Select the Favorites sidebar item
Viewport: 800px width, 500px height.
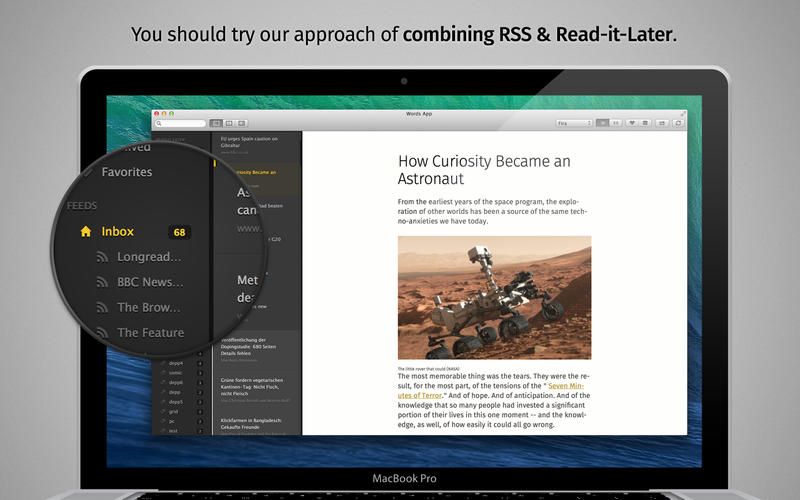tap(127, 172)
